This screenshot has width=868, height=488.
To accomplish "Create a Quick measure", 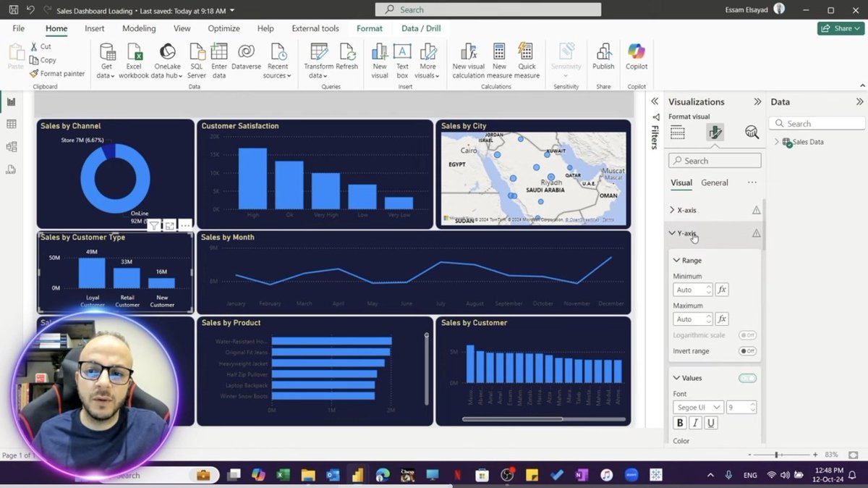I will click(527, 61).
